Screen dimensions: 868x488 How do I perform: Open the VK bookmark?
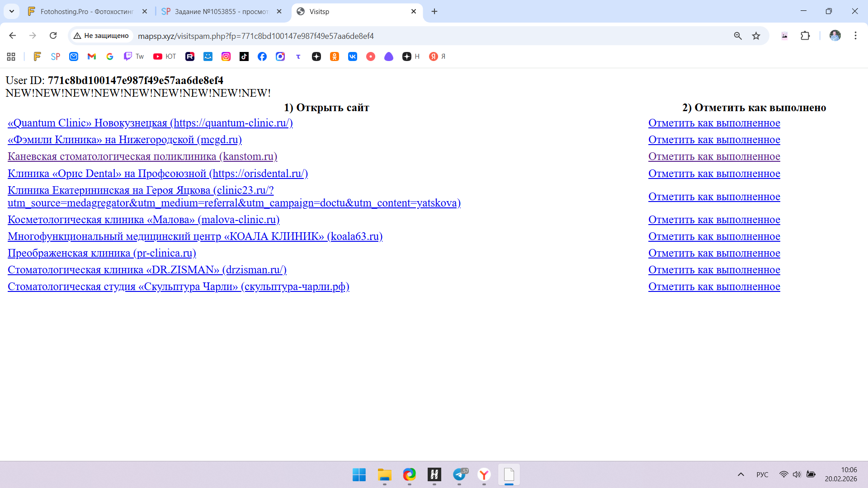(x=353, y=56)
